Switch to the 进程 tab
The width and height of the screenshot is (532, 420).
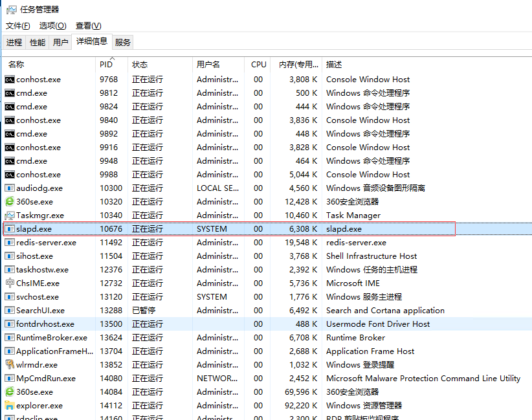[14, 43]
